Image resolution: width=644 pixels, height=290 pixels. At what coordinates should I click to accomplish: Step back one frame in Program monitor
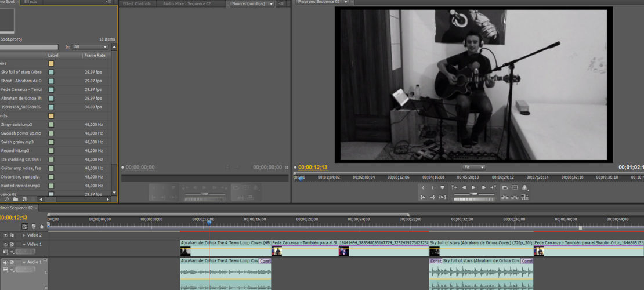tap(464, 187)
